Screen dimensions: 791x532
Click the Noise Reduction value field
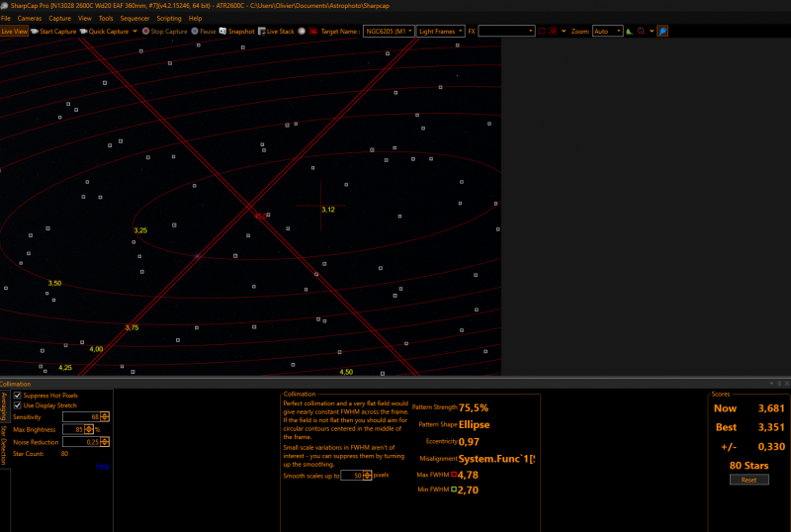[81, 442]
